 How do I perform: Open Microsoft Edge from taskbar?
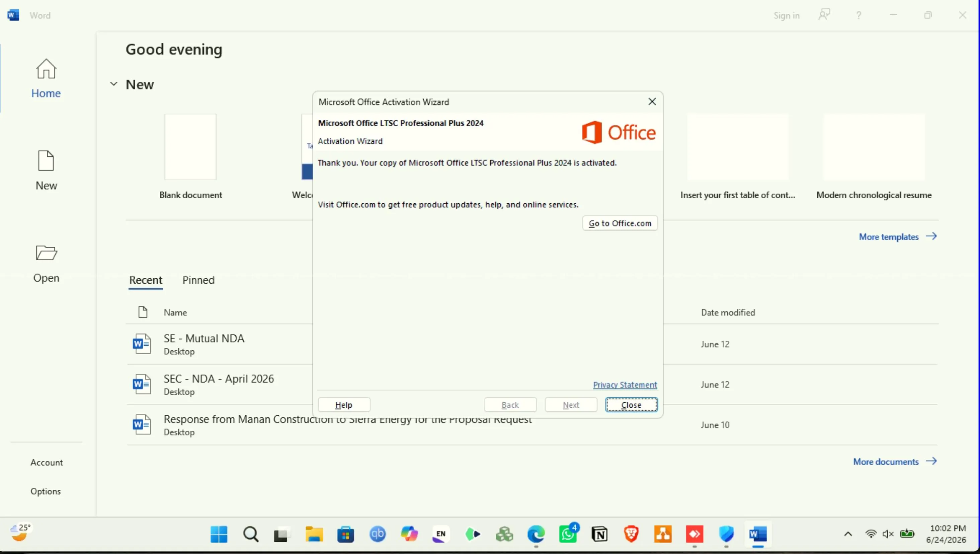tap(536, 535)
